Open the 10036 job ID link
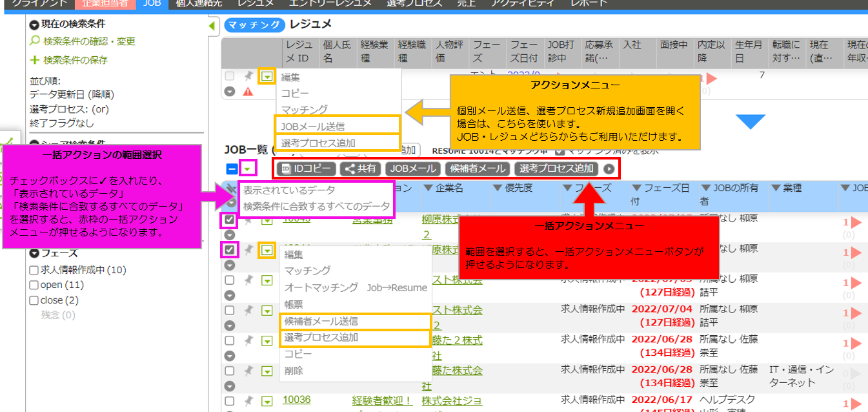This screenshot has width=868, height=412. tap(296, 400)
